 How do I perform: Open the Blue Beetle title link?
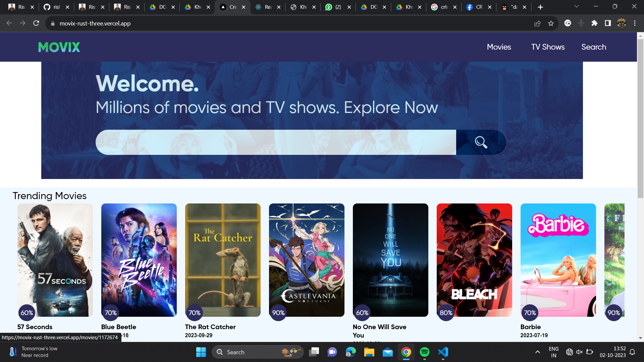[119, 327]
